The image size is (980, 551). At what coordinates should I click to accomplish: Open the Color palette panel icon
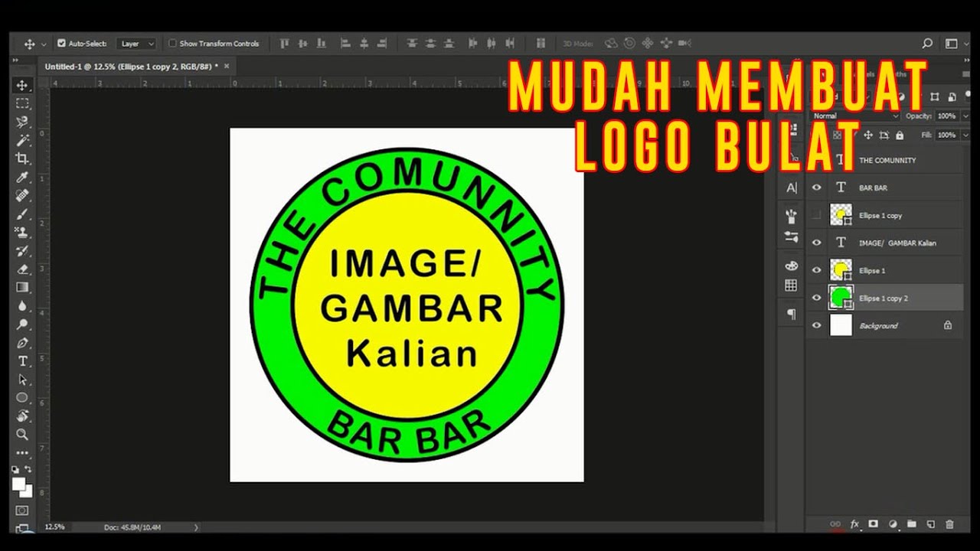pos(792,266)
